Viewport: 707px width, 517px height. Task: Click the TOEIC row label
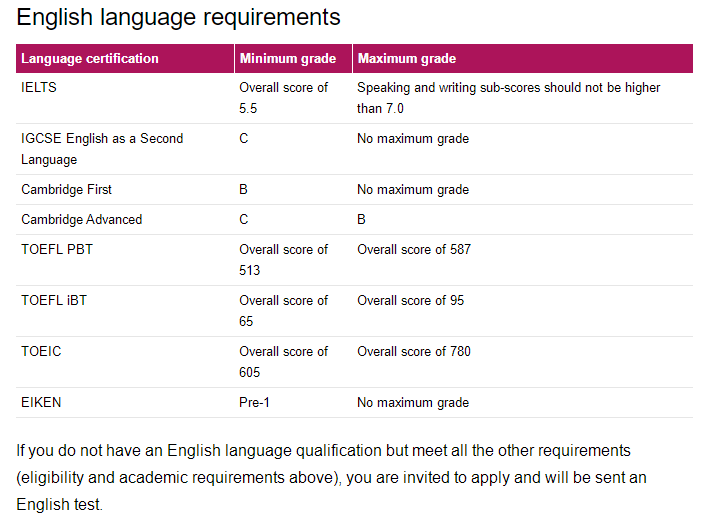pos(41,351)
